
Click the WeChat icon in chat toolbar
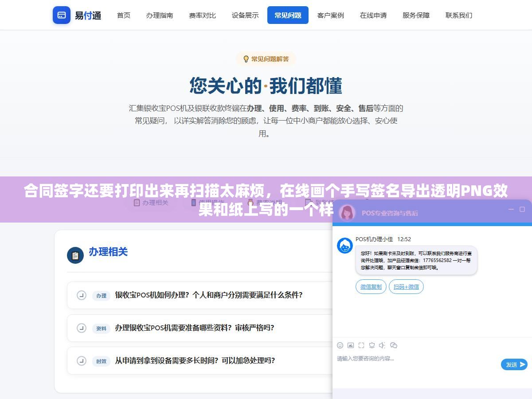click(394, 345)
